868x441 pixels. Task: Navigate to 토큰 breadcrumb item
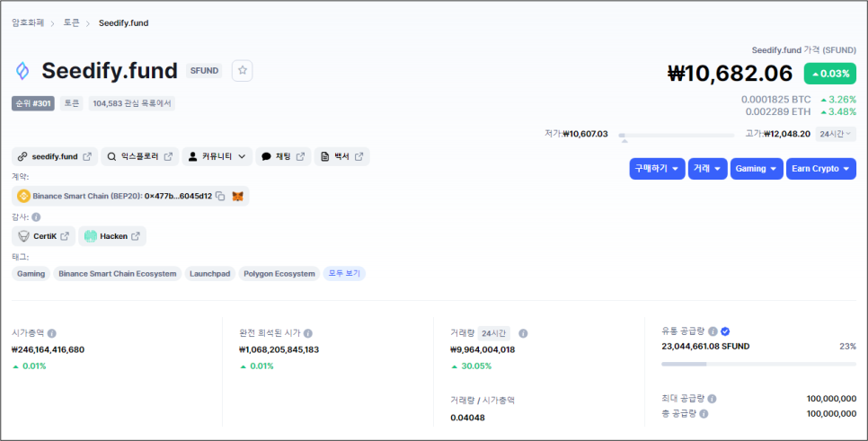click(72, 22)
